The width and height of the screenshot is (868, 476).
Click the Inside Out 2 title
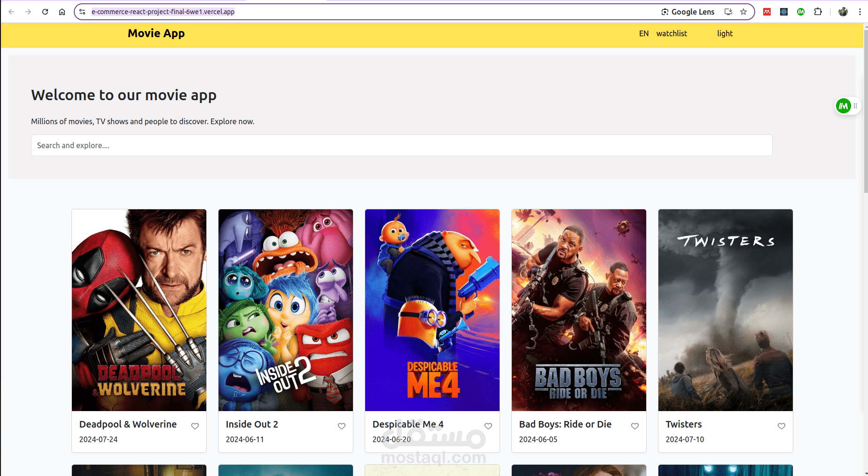click(x=252, y=424)
